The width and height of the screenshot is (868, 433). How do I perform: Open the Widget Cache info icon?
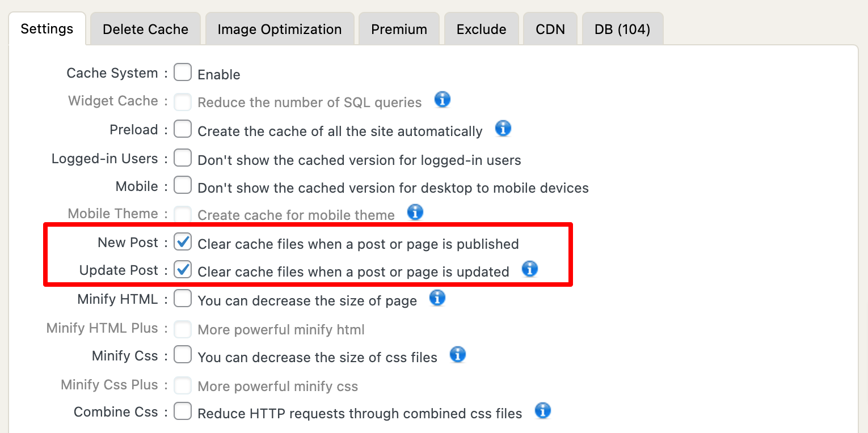443,100
